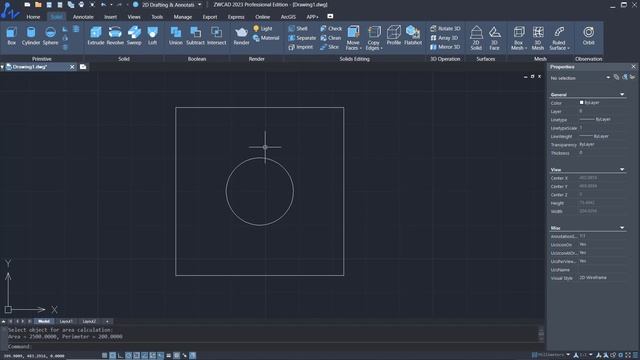Click the Linetype ByLayer value in Properties
This screenshot has height=360, width=640.
[x=596, y=119]
